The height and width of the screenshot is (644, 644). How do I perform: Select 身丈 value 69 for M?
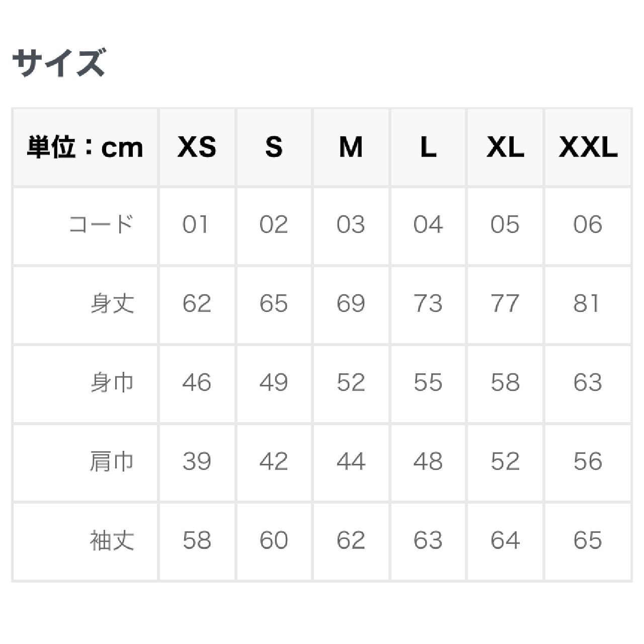pyautogui.click(x=351, y=303)
